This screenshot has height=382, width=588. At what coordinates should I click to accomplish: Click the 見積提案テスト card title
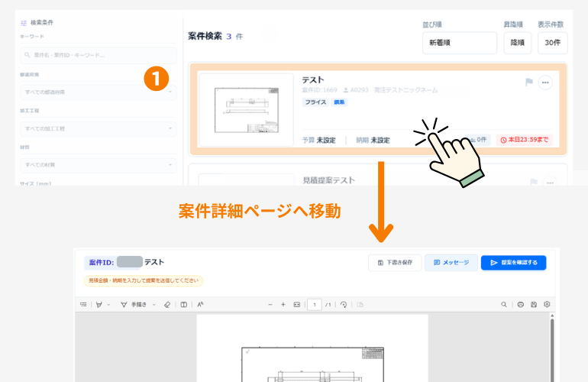coord(329,180)
